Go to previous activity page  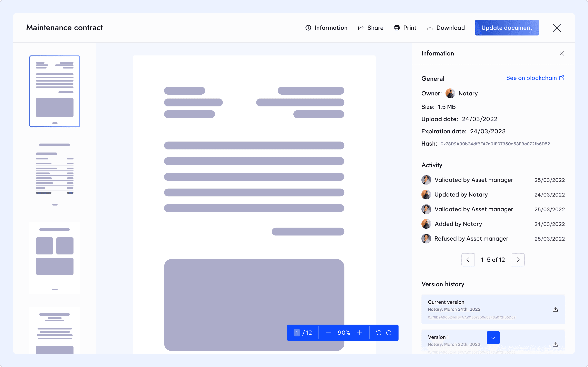coord(468,260)
